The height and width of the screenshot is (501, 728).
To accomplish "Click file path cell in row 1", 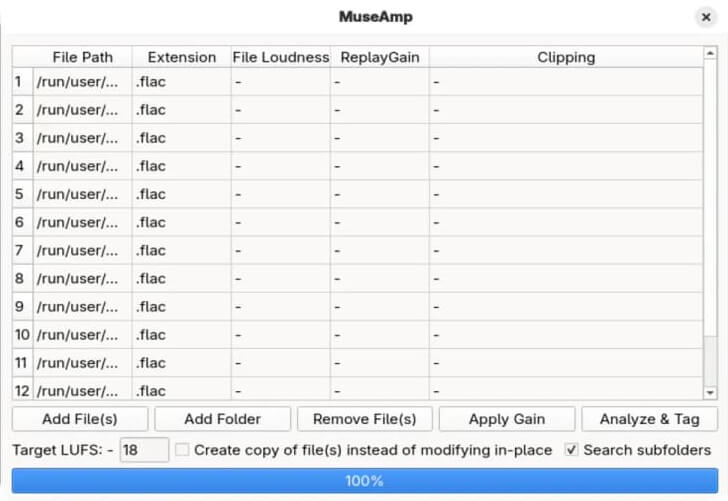I will tap(83, 82).
